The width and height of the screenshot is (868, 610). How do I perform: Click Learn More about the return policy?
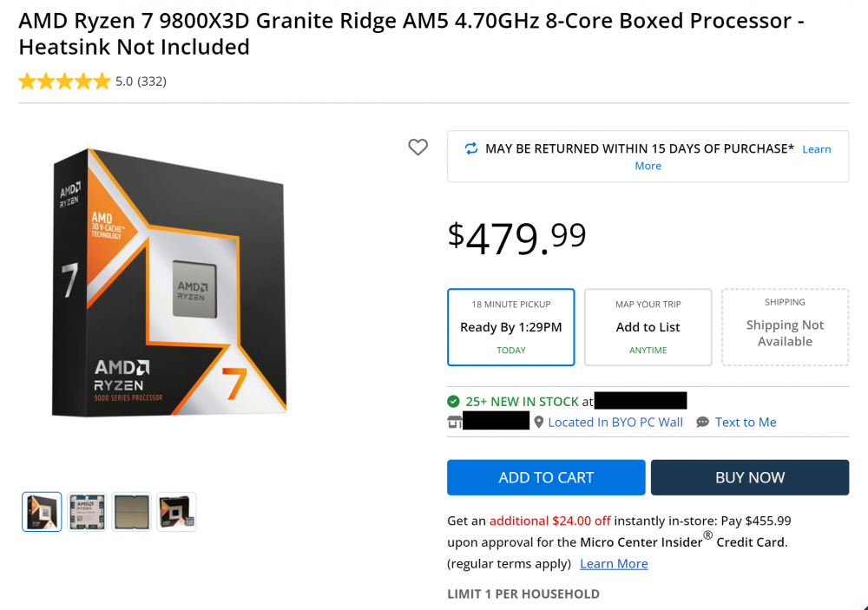pyautogui.click(x=816, y=148)
